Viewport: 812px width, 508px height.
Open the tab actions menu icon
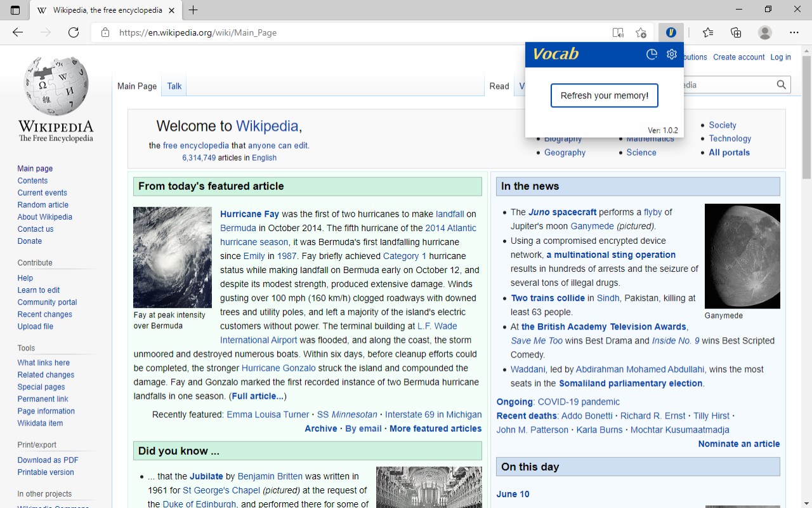click(15, 10)
